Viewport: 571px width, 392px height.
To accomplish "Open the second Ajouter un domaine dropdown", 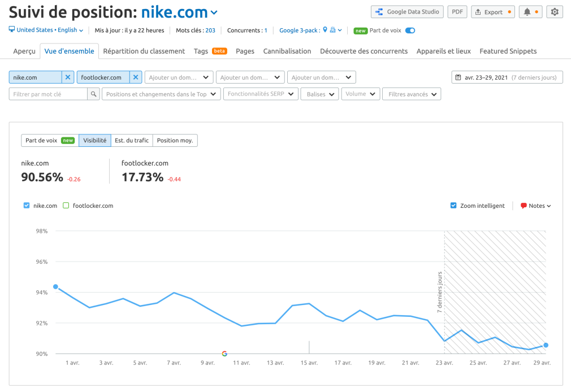I will coord(250,77).
